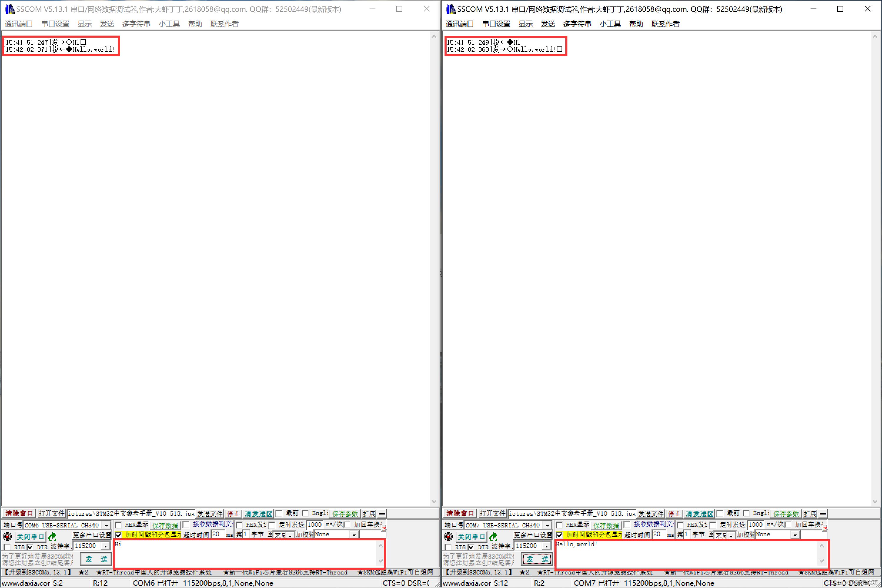This screenshot has width=882, height=588.
Task: Click the green refresh arrow in the right window
Action: 494,536
